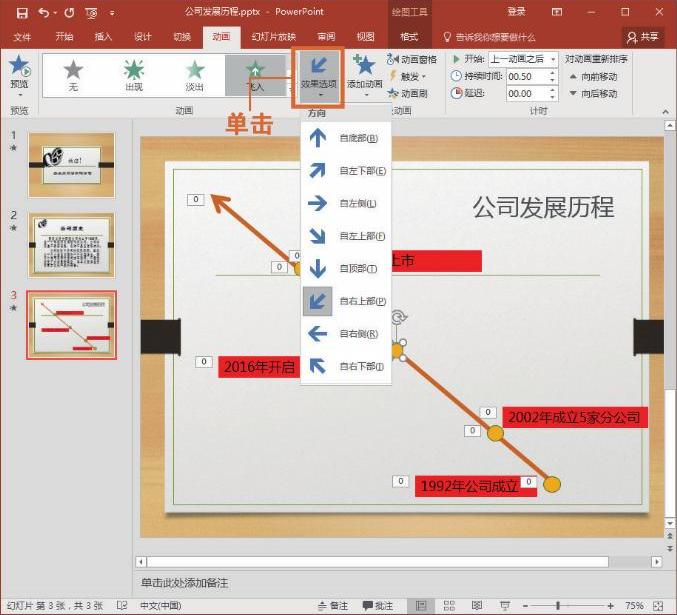The height and width of the screenshot is (615, 677).
Task: Choose direction 自顶部 (From Top)
Action: [346, 268]
